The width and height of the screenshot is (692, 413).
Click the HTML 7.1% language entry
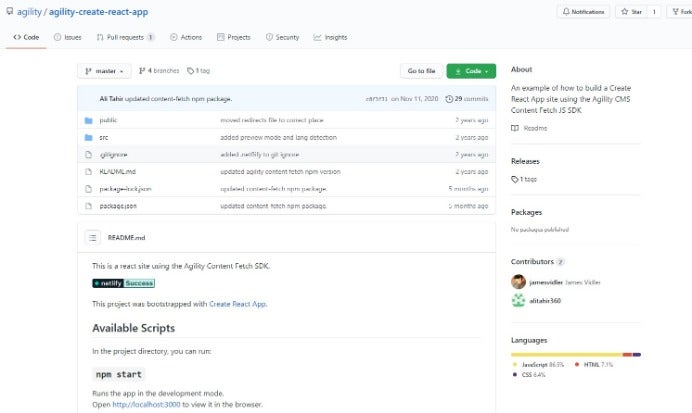594,364
